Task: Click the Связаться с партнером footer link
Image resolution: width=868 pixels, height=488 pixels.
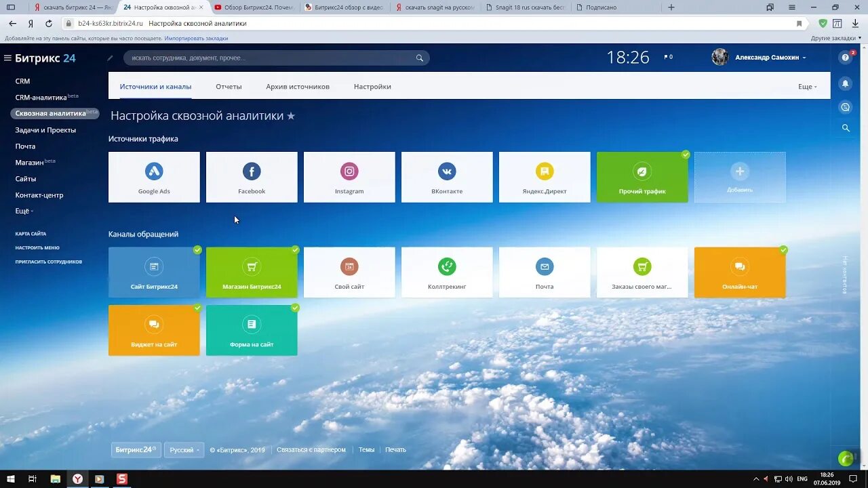Action: pos(311,450)
